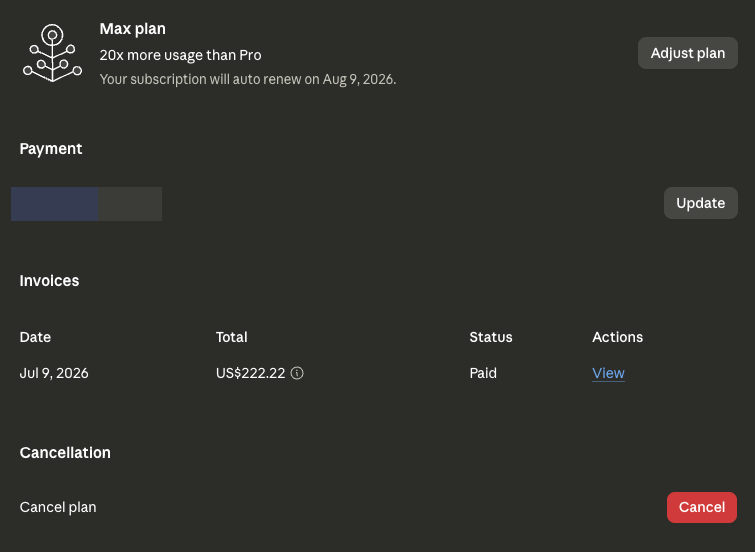
Task: Click the Actions column header
Action: (x=617, y=337)
